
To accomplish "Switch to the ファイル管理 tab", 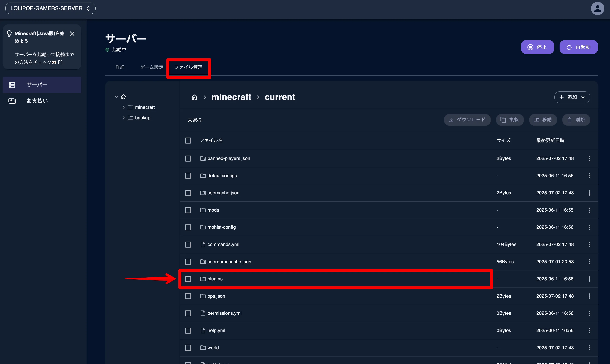I will click(x=188, y=67).
